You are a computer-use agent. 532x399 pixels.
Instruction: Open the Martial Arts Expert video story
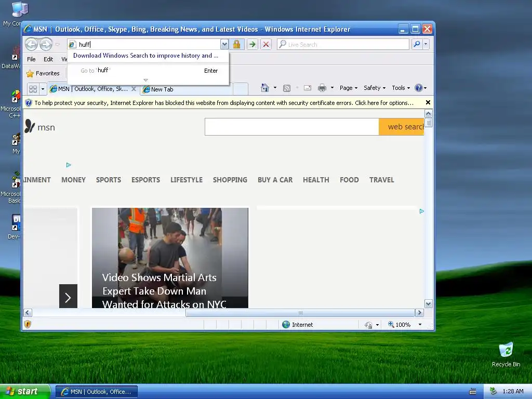(170, 258)
